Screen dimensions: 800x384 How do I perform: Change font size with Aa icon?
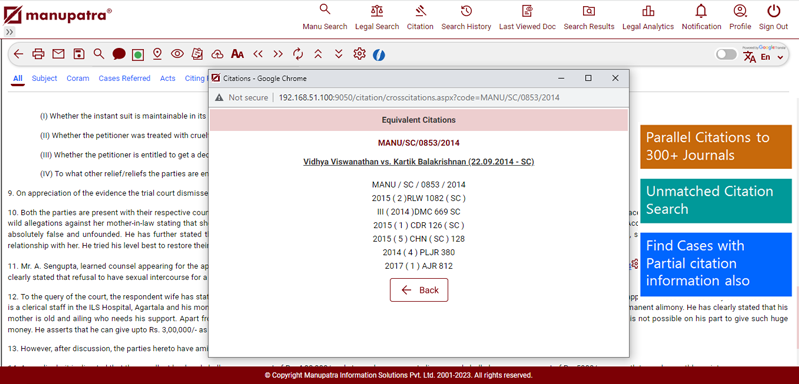tap(237, 54)
